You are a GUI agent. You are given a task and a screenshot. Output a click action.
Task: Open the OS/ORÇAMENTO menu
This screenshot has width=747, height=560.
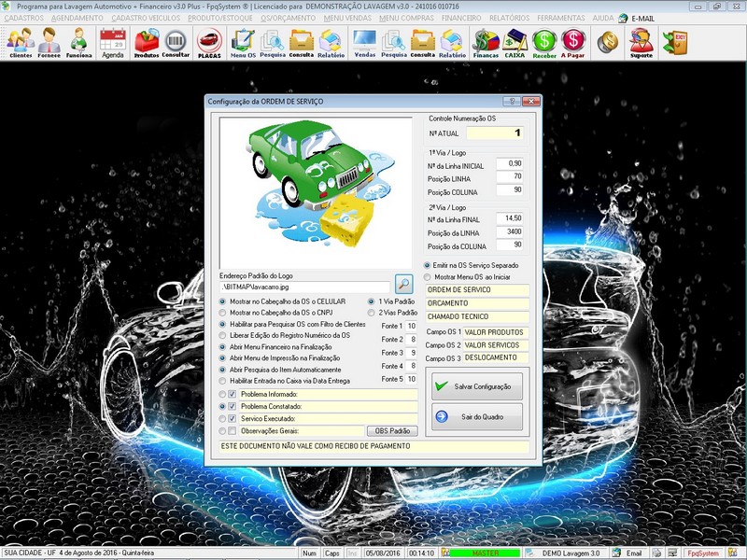coord(289,18)
